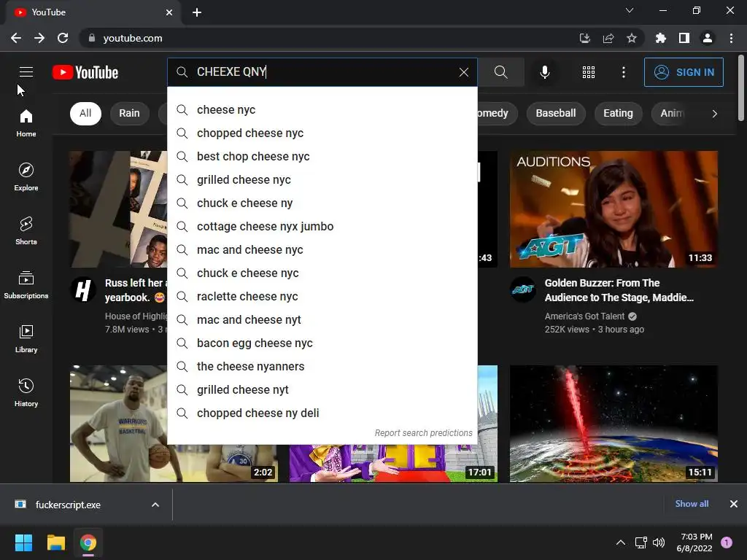The height and width of the screenshot is (560, 747).
Task: Show more filter chips with right arrow
Action: (x=714, y=113)
